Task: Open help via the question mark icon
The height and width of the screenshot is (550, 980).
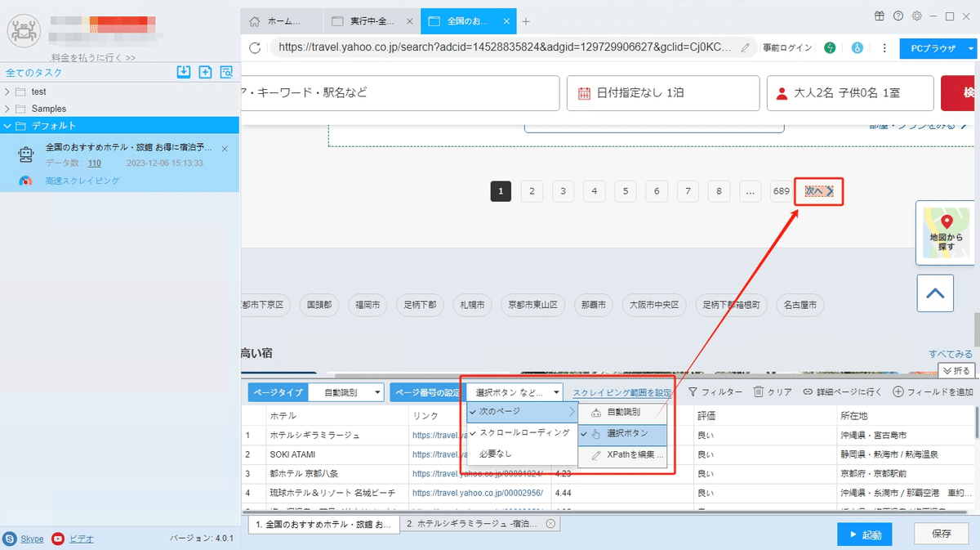Action: (x=898, y=16)
